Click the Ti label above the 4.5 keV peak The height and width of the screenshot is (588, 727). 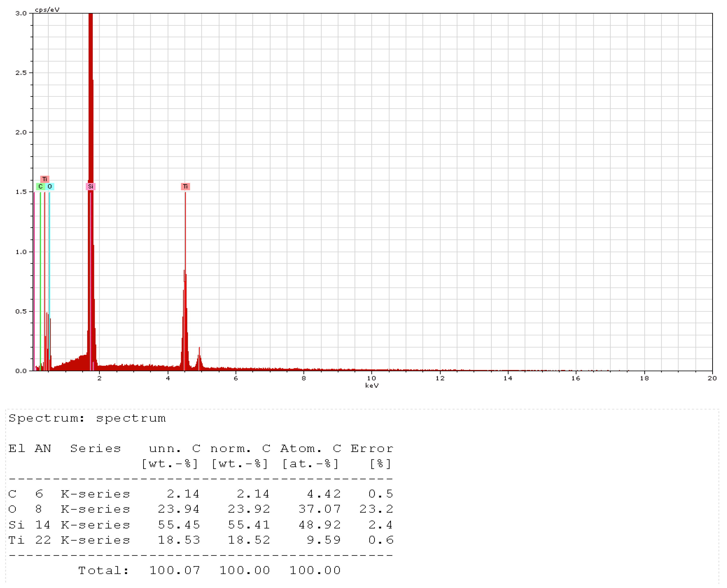(x=185, y=187)
